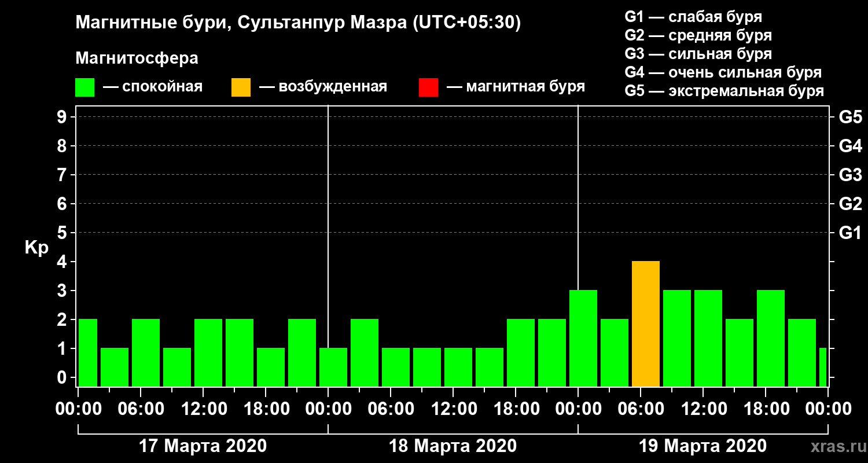The height and width of the screenshot is (463, 868).
Task: Click the G1 level label on right axis
Action: (850, 233)
